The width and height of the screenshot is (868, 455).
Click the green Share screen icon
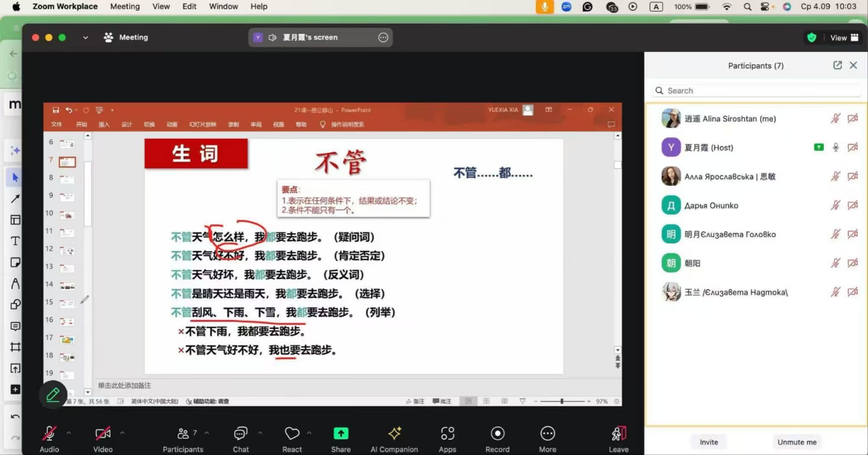pos(341,434)
